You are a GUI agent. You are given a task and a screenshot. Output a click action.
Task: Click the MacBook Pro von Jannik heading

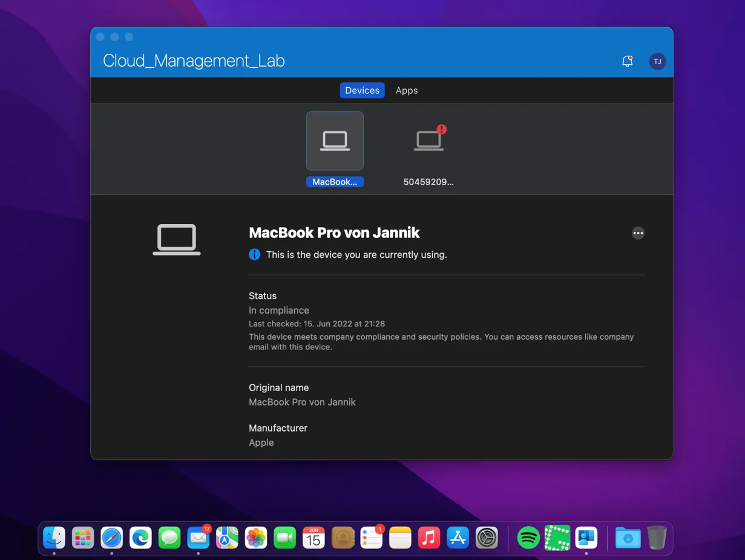pos(334,232)
